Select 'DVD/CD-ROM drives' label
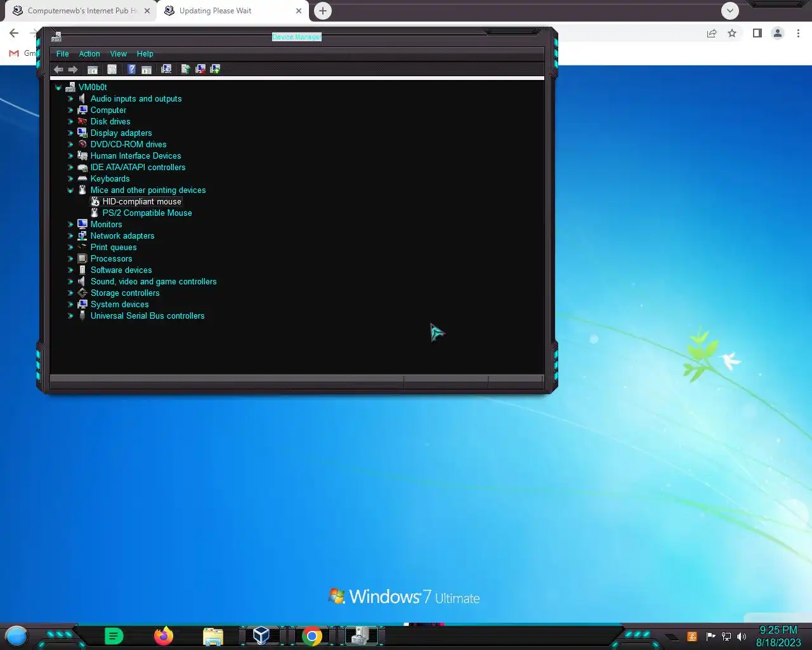The width and height of the screenshot is (812, 650). coord(129,145)
